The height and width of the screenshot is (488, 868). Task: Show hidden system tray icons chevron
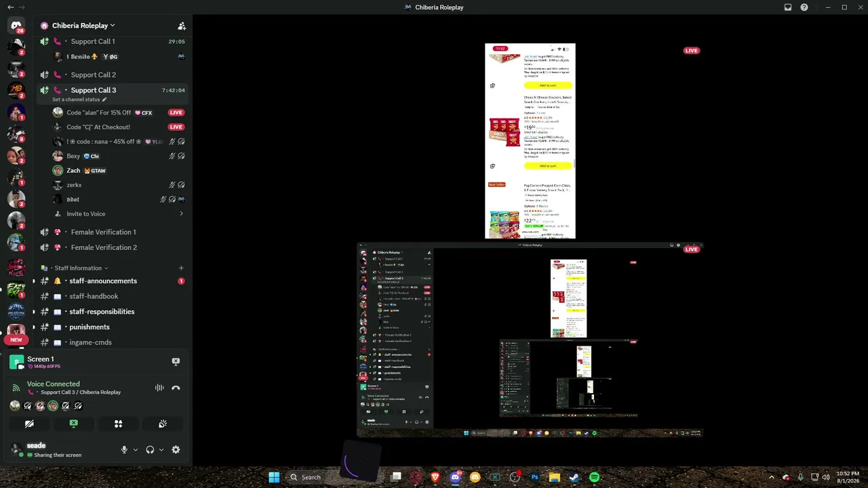tap(771, 477)
